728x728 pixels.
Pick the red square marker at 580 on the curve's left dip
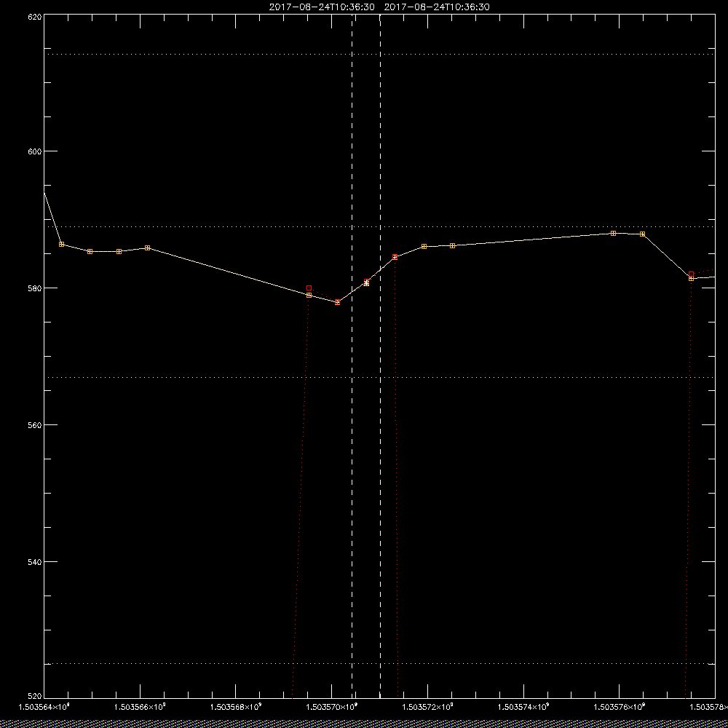click(x=309, y=288)
